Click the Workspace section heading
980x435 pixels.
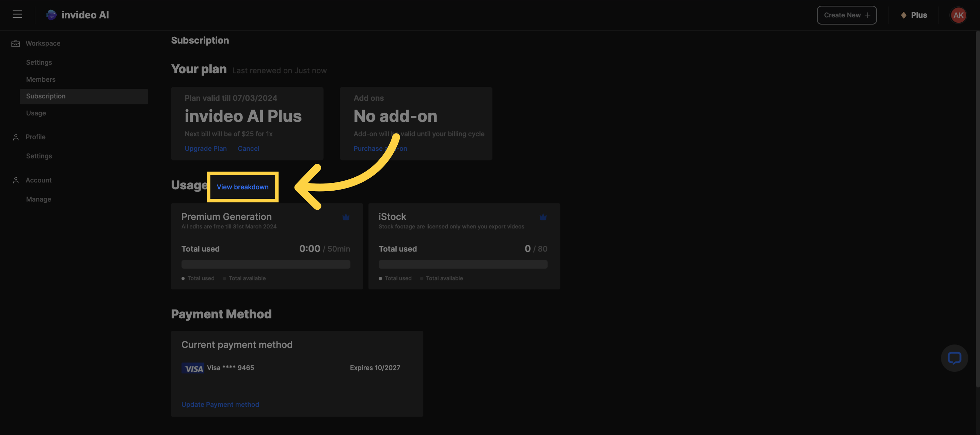click(x=43, y=43)
